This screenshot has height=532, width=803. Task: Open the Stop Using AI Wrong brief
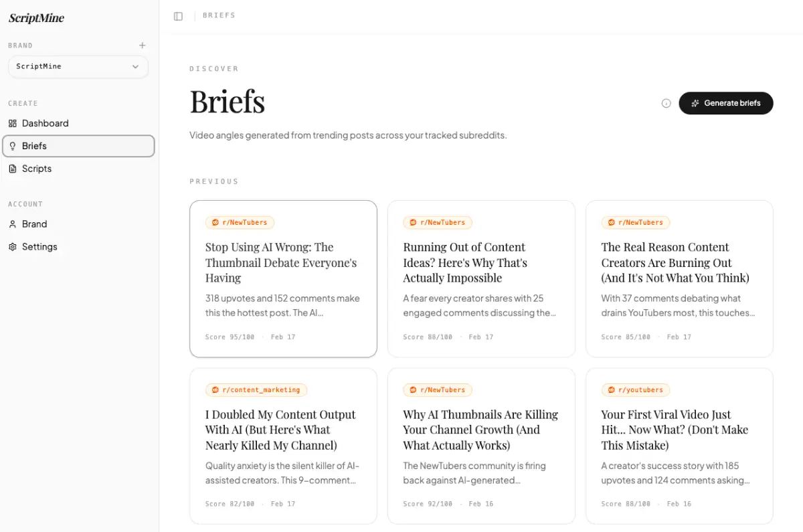point(283,278)
